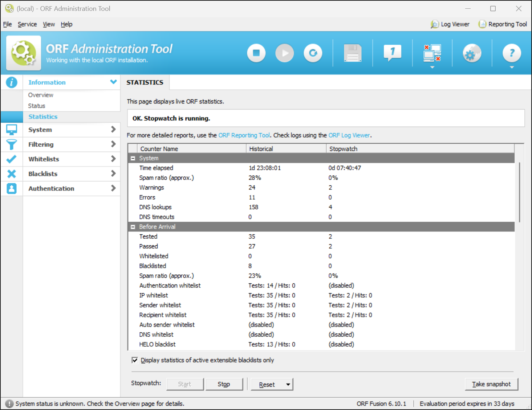Collapse the System counter group

133,159
